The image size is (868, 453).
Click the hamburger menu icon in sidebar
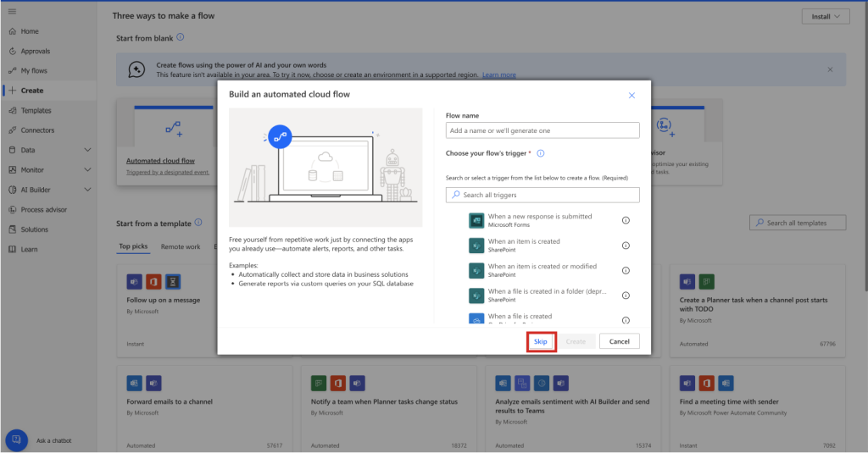tap(12, 11)
